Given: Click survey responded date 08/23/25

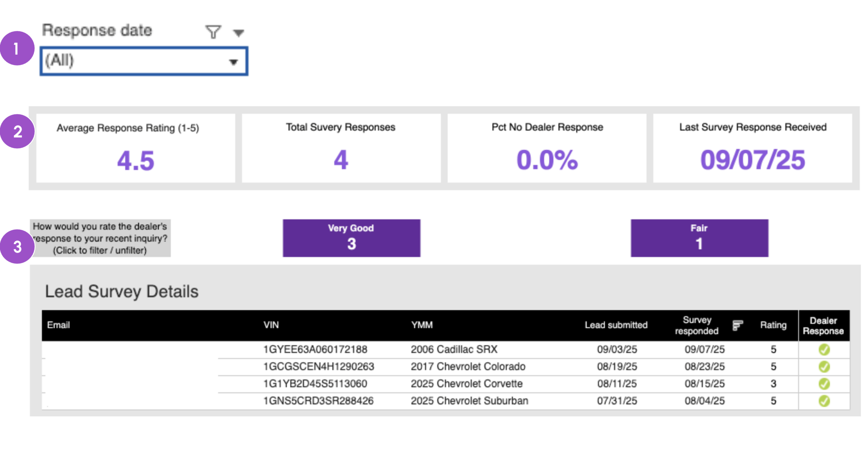Looking at the screenshot, I should 705,367.
